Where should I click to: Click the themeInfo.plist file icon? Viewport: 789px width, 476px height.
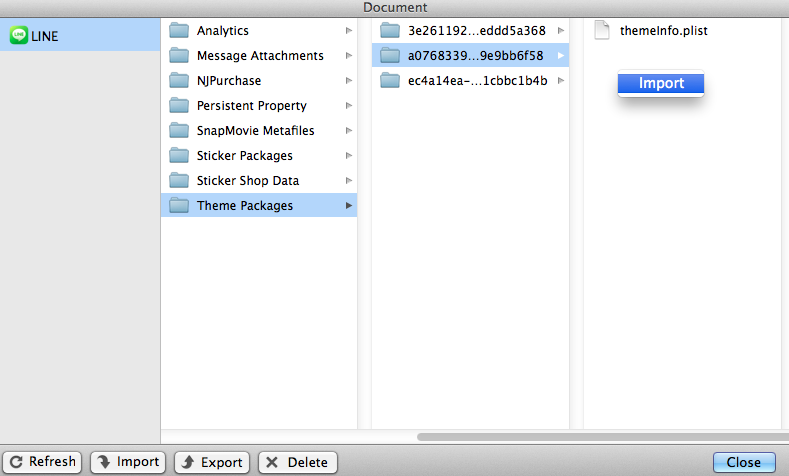pyautogui.click(x=602, y=30)
